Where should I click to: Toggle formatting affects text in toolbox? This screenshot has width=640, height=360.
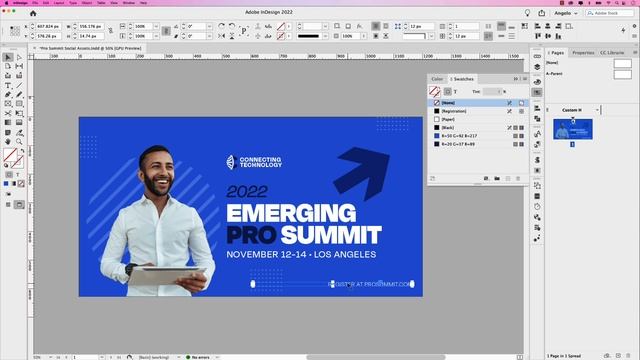[18, 175]
